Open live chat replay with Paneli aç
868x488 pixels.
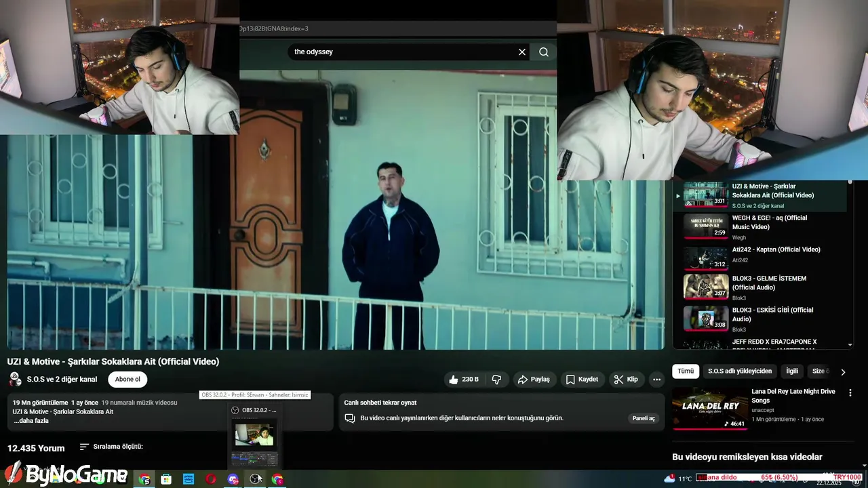click(x=644, y=418)
